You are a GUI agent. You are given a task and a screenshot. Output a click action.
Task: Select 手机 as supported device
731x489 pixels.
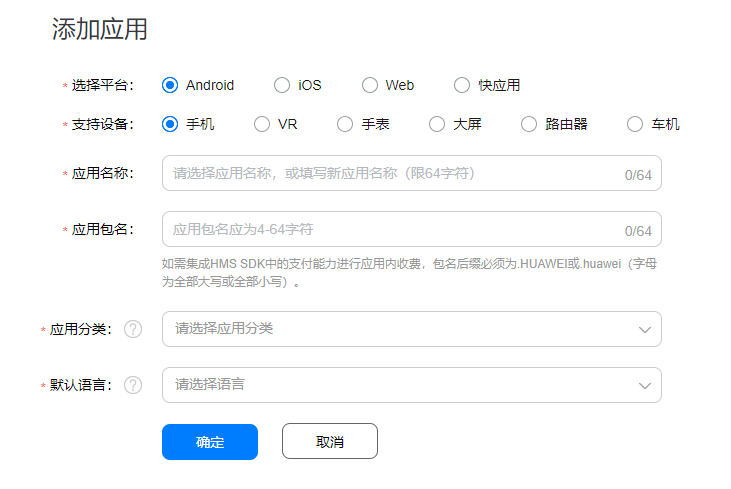pos(170,124)
